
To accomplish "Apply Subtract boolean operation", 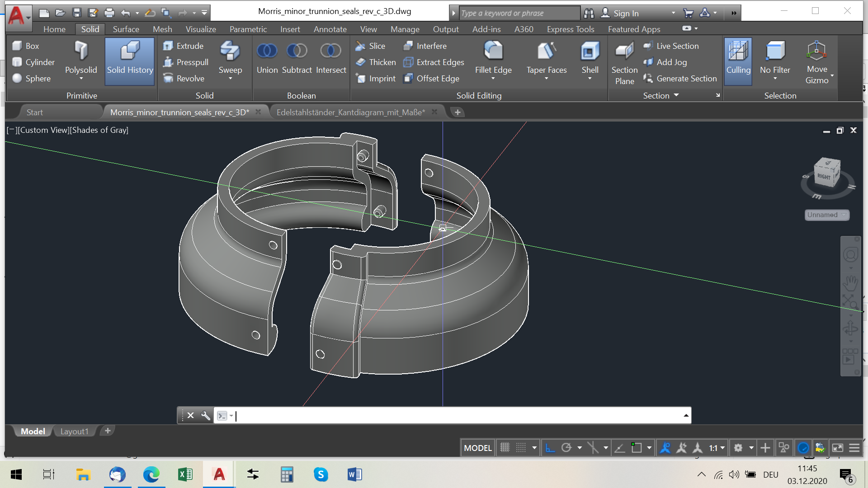I will [297, 58].
